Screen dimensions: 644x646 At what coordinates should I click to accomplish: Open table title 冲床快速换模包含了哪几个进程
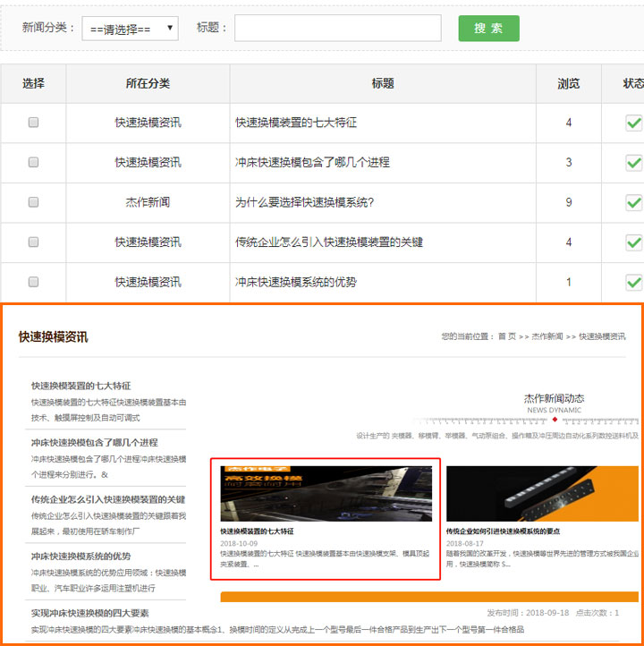tap(312, 162)
